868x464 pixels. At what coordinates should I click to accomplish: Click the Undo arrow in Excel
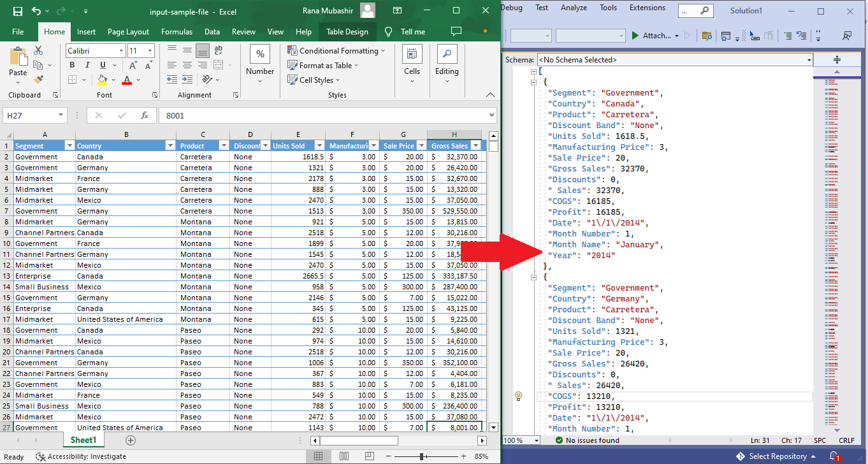click(x=36, y=11)
